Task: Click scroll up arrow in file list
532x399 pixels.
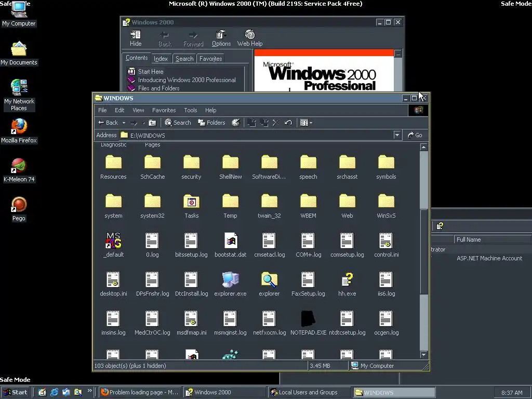Action: click(x=423, y=147)
